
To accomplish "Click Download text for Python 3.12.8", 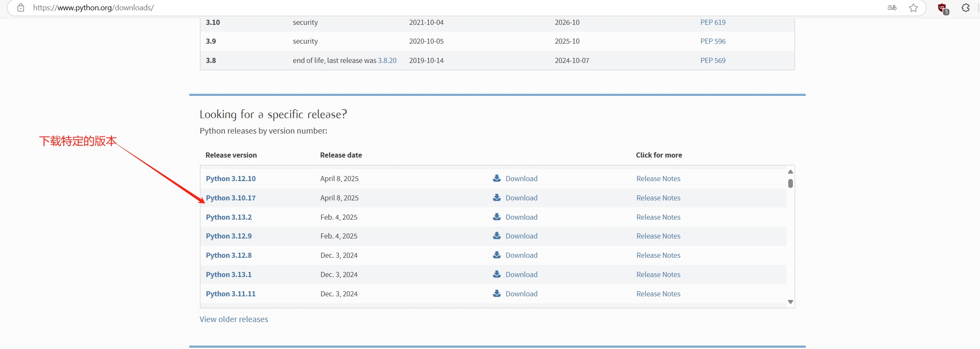I will [521, 255].
